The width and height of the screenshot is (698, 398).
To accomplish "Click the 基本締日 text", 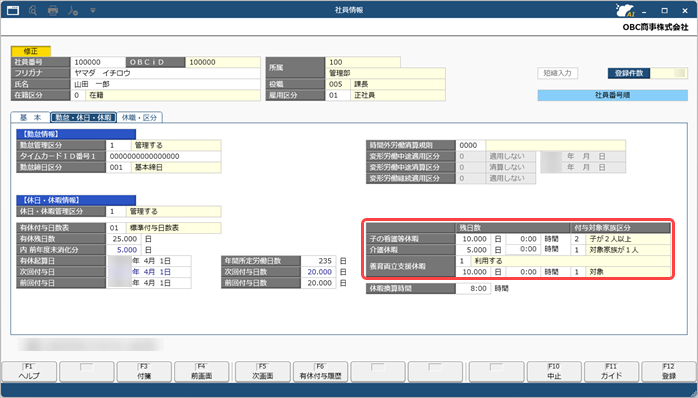I will tap(149, 167).
